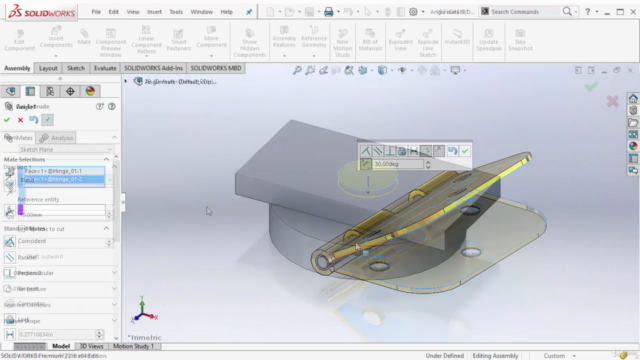
Task: Click the Edit Component tool
Action: click(x=19, y=40)
